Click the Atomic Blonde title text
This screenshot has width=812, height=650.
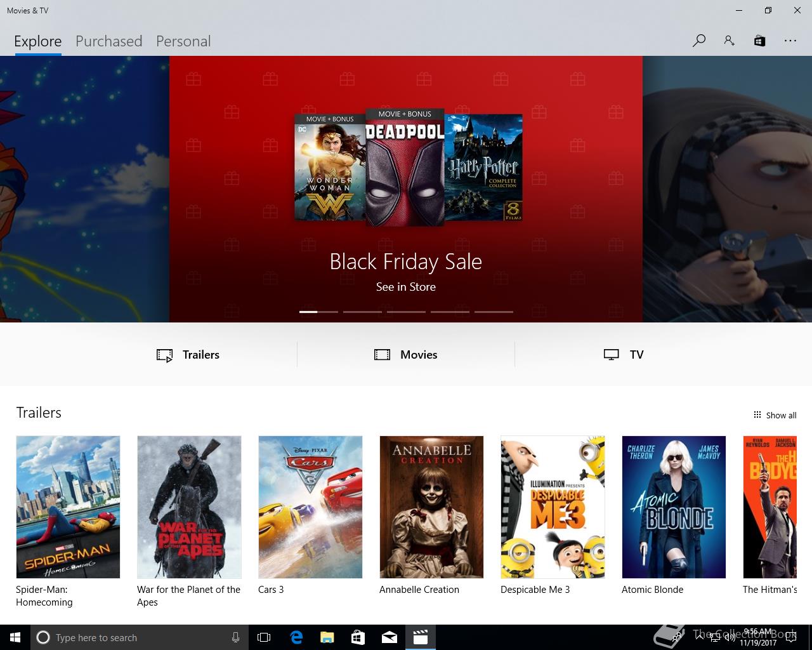coord(653,590)
